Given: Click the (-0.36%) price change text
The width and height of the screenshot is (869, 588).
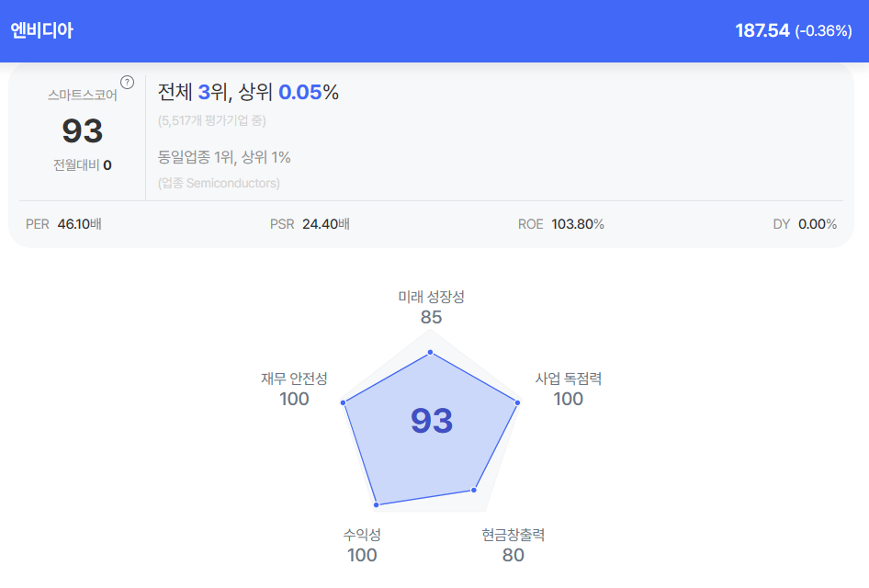Looking at the screenshot, I should 823,31.
